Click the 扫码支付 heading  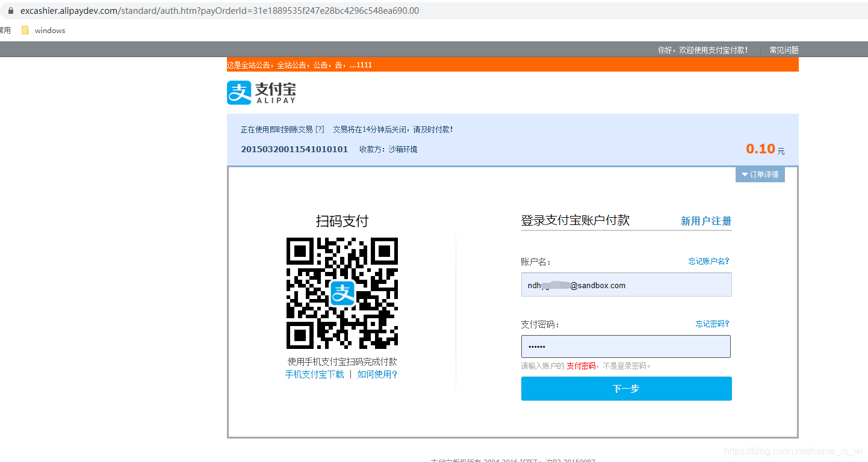(342, 221)
